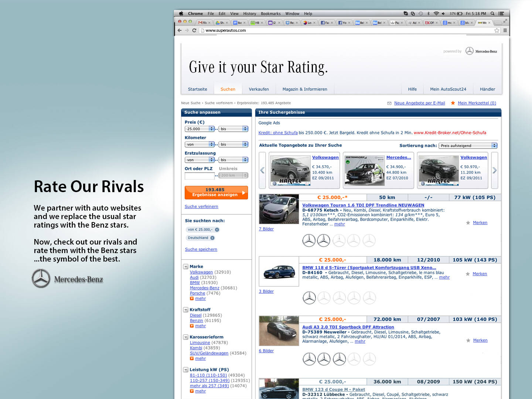Viewport: 532px width, 399px height.
Task: Remove the Deutschland search filter chip
Action: click(x=212, y=238)
